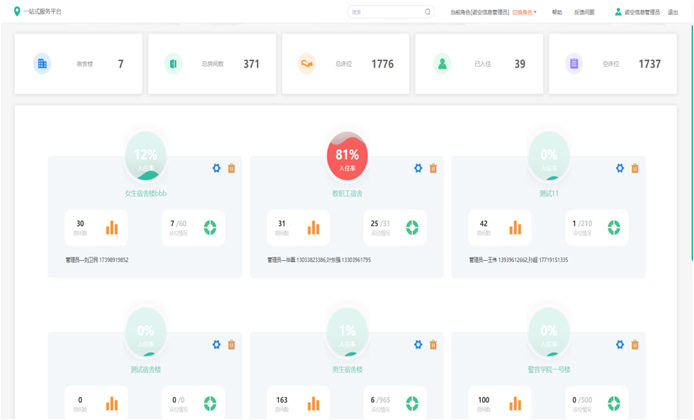Click the 81% occupancy gauge
Image resolution: width=694 pixels, height=420 pixels.
click(x=347, y=156)
